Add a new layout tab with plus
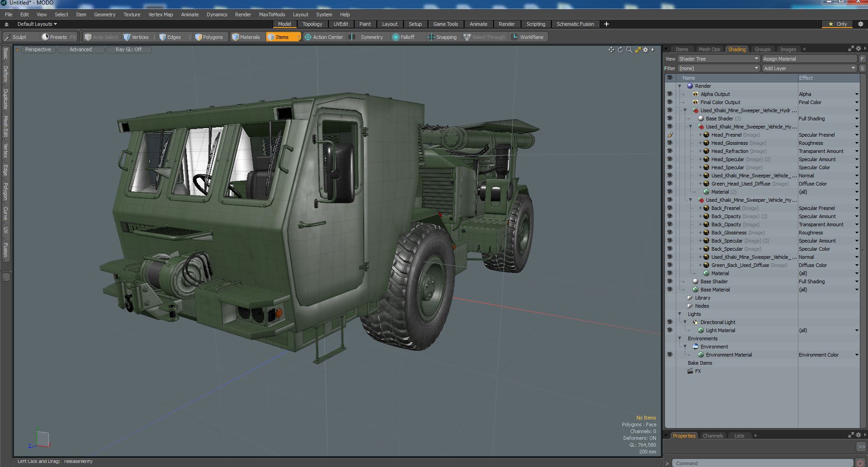868x467 pixels. pos(606,24)
